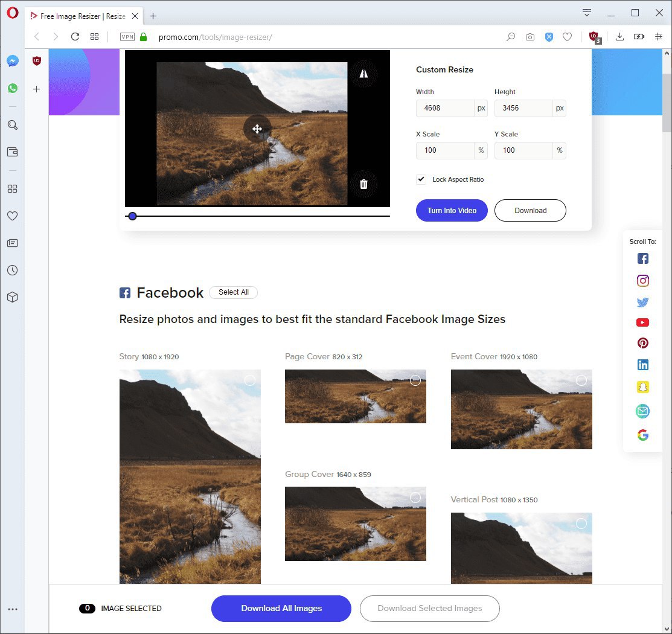Open personal news sidebar icon
Image resolution: width=672 pixels, height=634 pixels.
coord(13,243)
